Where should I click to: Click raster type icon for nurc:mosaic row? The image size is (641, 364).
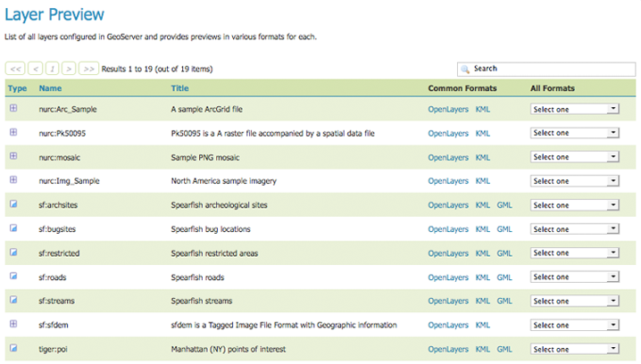tap(13, 156)
